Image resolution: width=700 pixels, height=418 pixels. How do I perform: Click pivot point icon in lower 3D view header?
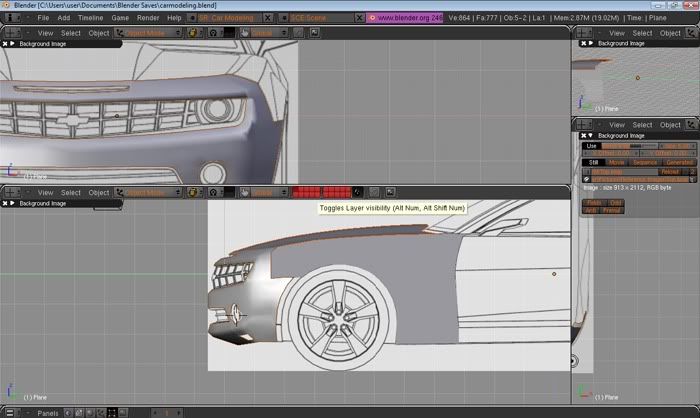pyautogui.click(x=213, y=192)
